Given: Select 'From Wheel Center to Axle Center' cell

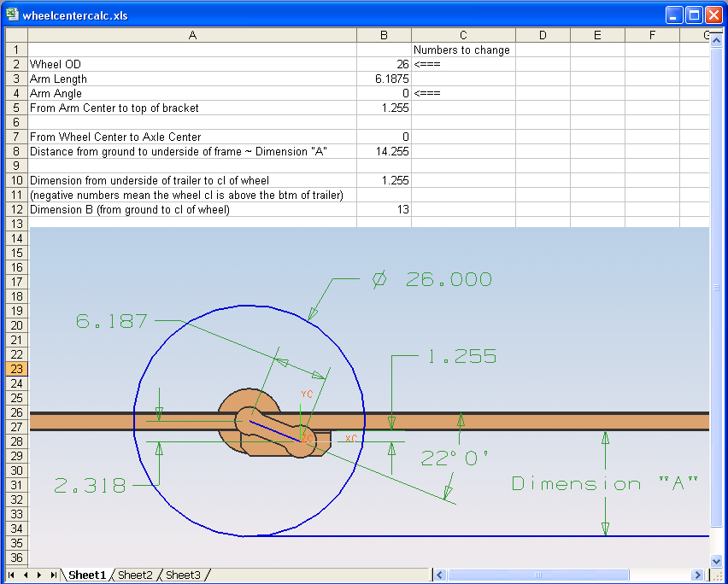Looking at the screenshot, I should click(192, 137).
